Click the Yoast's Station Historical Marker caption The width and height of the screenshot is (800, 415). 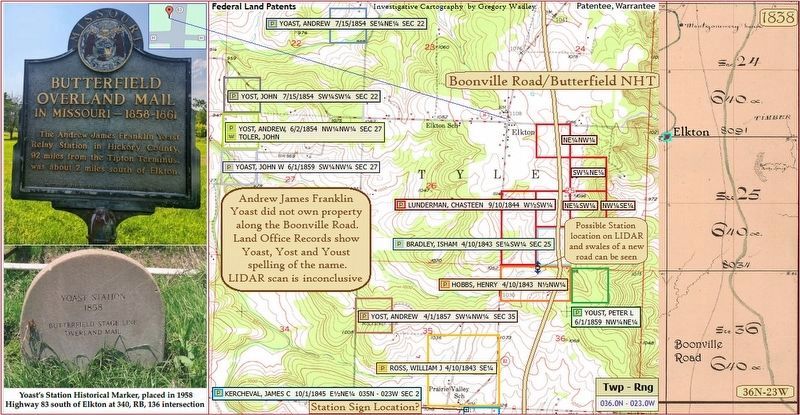105,400
